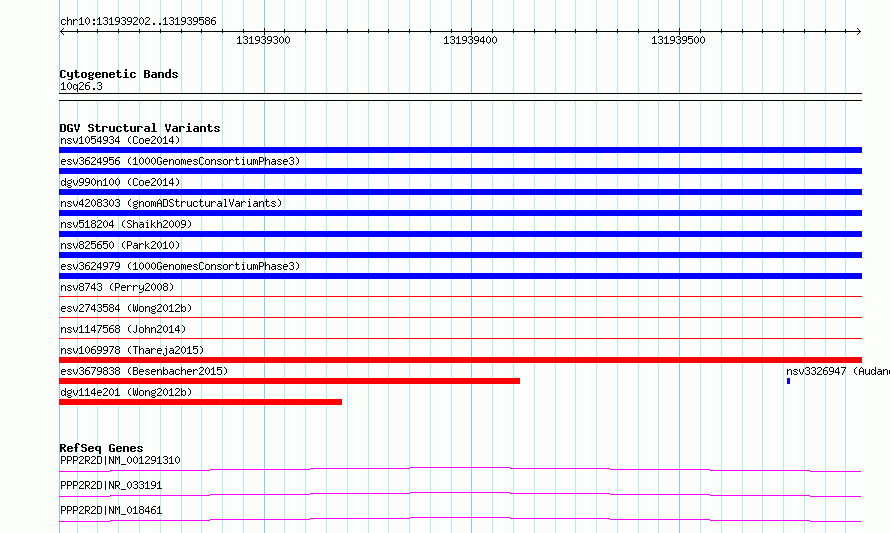Screen dimensions: 890x533
Task: Click the esv3624956 variant label
Action: pyautogui.click(x=180, y=161)
